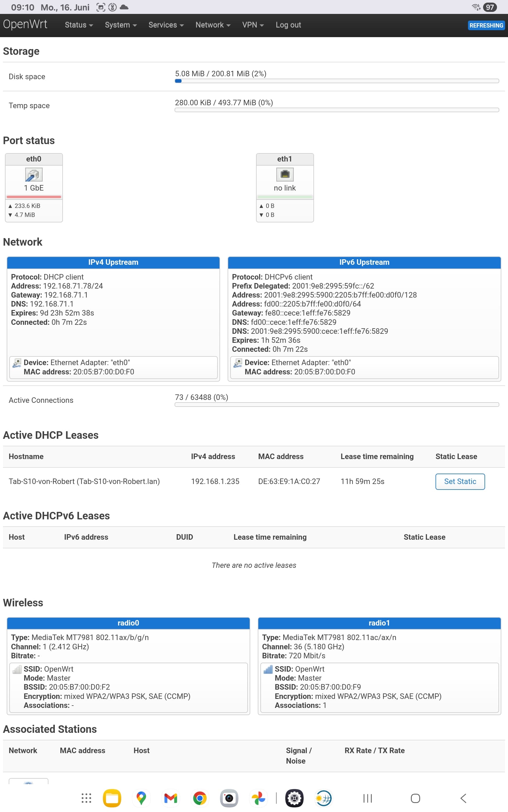Click RX Rate / TX Rate column header
The height and width of the screenshot is (812, 508).
(x=374, y=750)
